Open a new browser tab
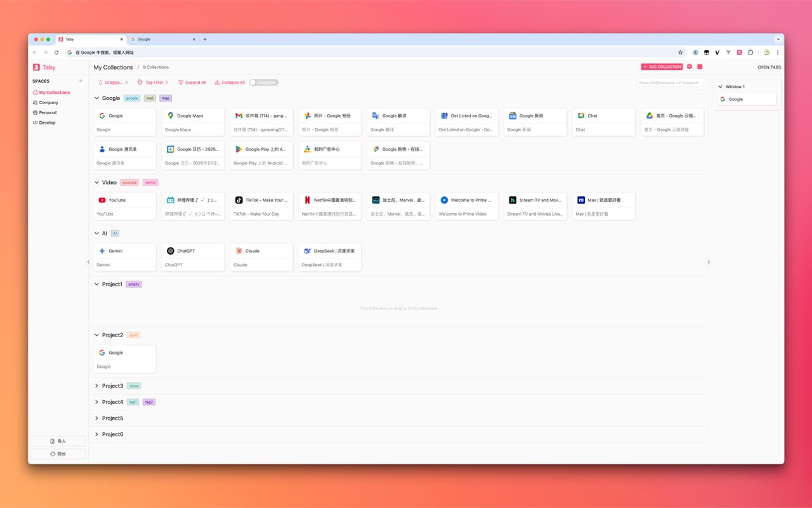 click(204, 39)
